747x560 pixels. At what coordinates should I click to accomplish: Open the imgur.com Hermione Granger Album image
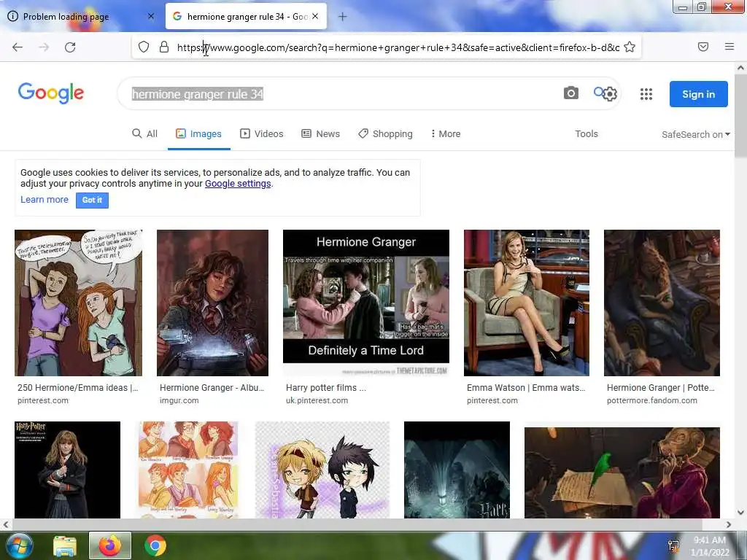point(212,303)
